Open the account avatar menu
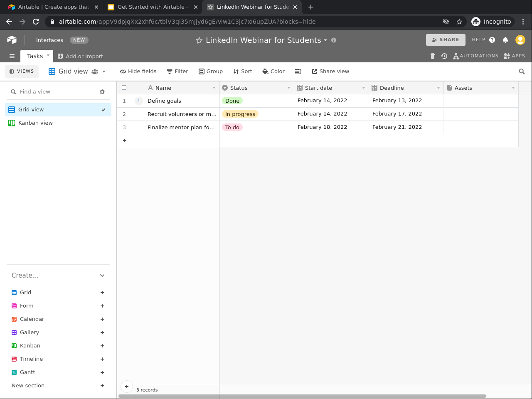This screenshot has height=399, width=532. [520, 39]
